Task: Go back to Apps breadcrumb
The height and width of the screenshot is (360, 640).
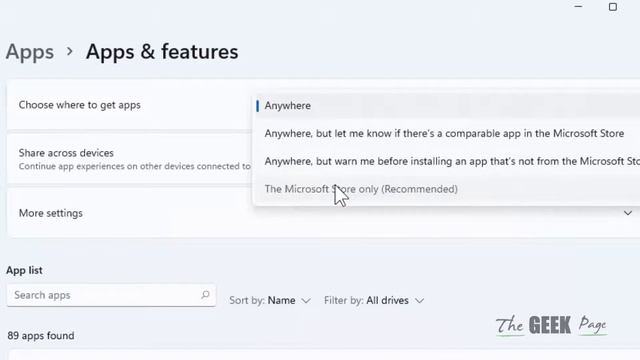Action: [30, 52]
